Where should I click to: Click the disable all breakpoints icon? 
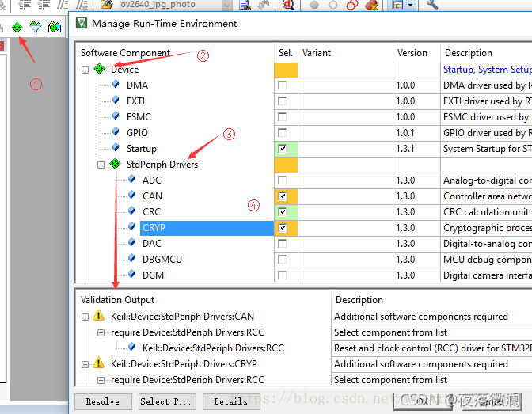[x=352, y=5]
